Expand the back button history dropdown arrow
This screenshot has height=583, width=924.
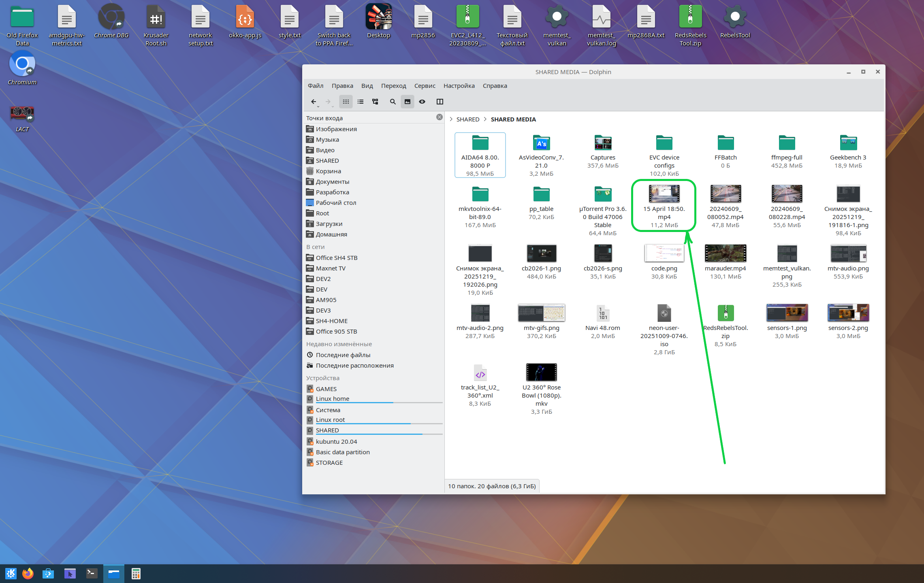(318, 107)
